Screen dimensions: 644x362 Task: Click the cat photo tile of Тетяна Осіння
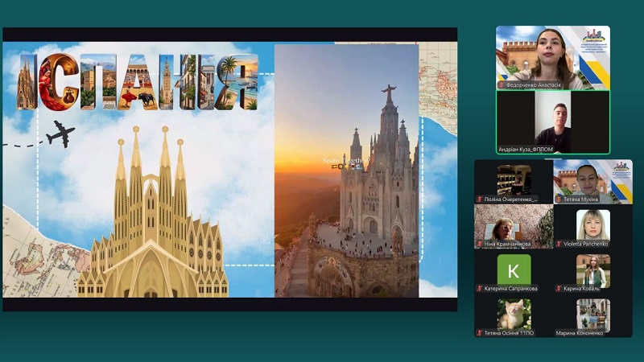tap(514, 314)
